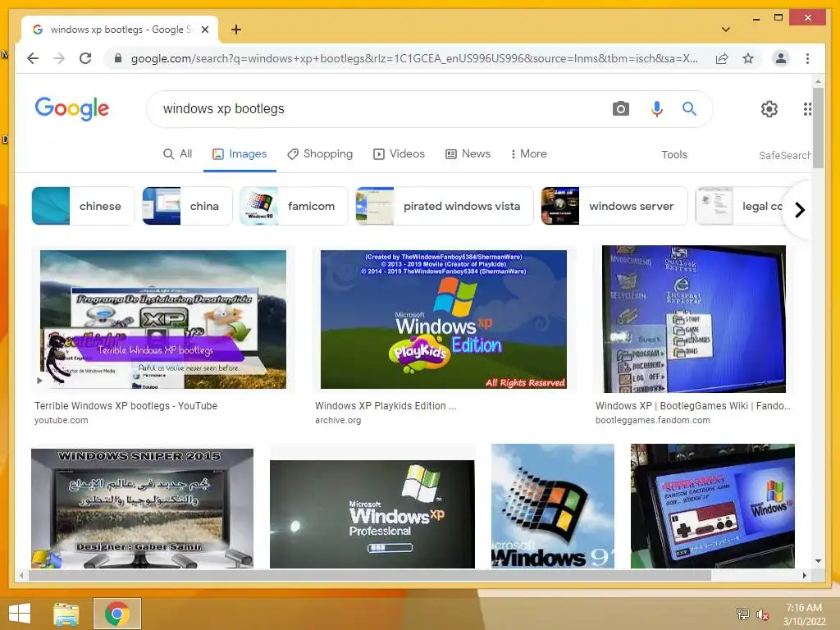
Task: Click the padlock site info icon
Action: 118,58
